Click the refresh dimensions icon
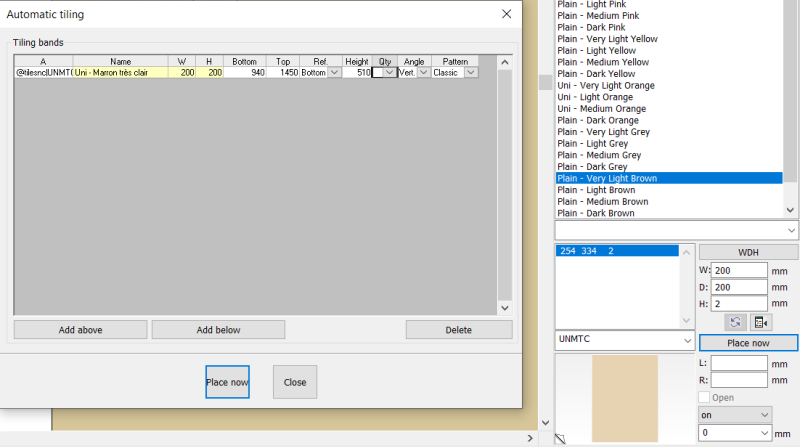This screenshot has height=448, width=800. point(734,322)
